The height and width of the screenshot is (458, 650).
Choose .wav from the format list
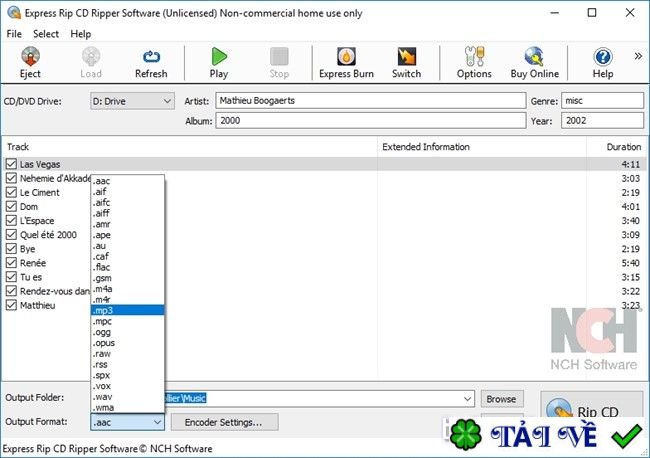[127, 397]
